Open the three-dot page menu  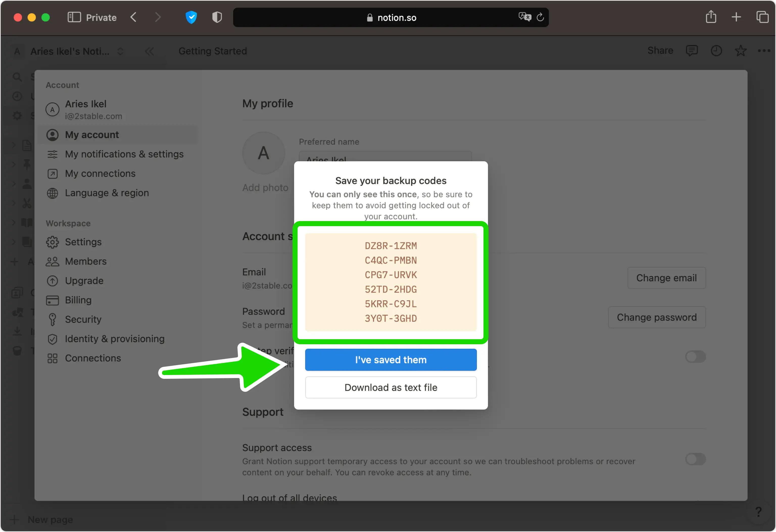pos(764,51)
